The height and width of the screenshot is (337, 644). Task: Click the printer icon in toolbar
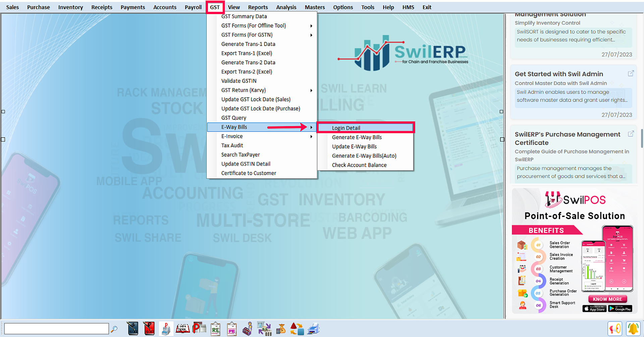coord(313,329)
